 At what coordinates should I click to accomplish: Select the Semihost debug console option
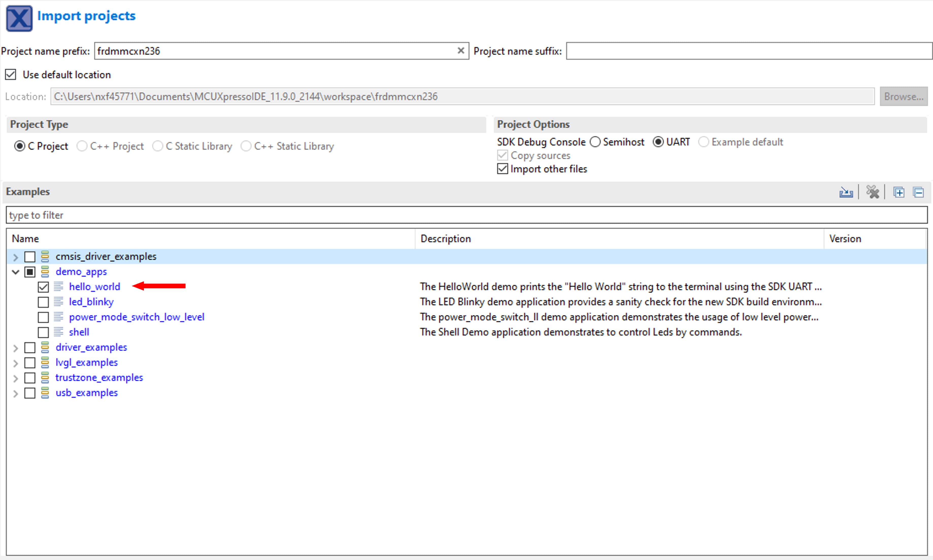click(595, 142)
